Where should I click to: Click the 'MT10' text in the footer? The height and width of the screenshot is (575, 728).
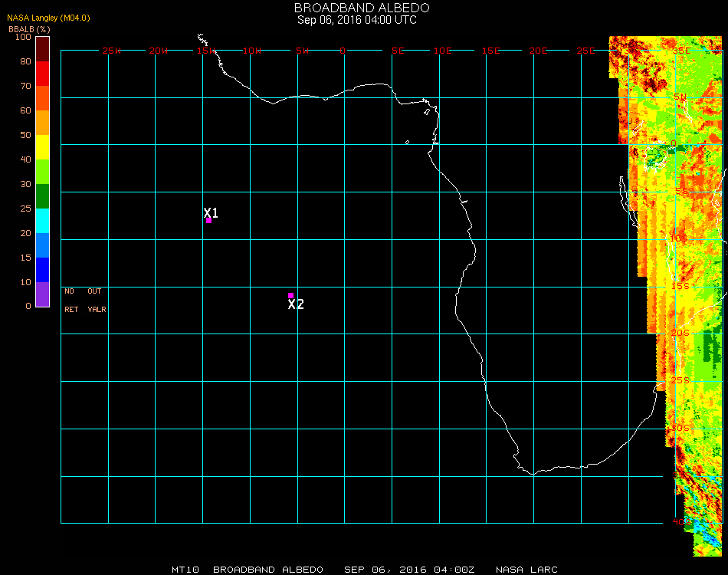(185, 570)
